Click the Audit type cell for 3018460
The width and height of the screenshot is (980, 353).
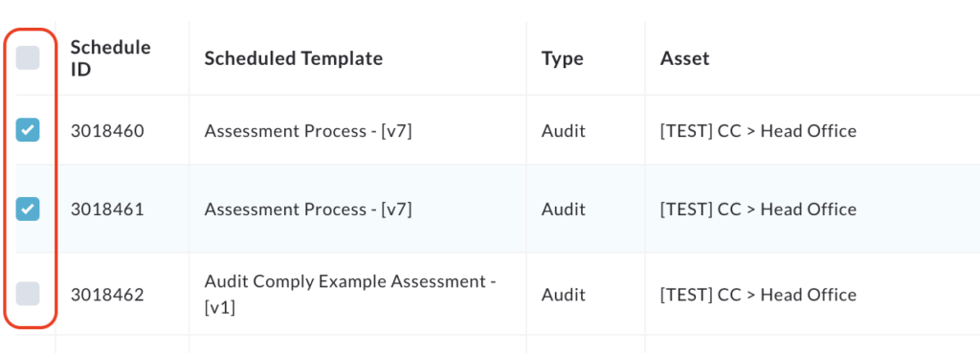click(563, 131)
